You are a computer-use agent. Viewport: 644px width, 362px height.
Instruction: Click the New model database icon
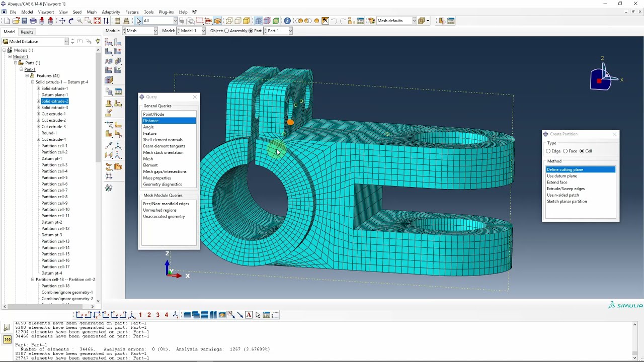[7, 21]
